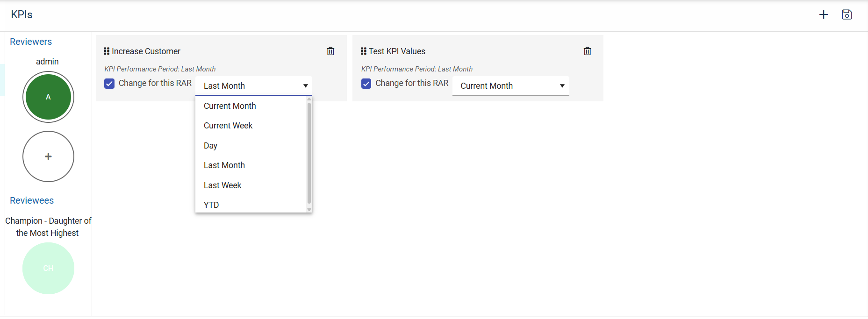Click the plus icon to add KPI
868x319 pixels.
824,15
